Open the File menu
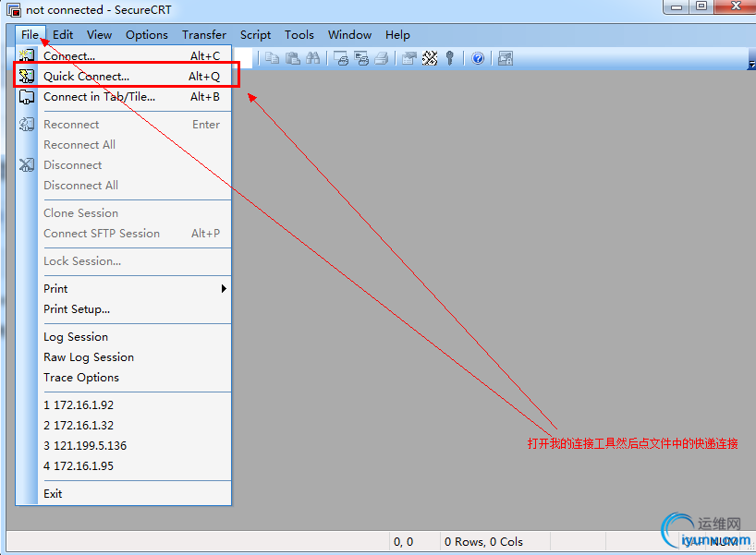The image size is (756, 555). pyautogui.click(x=30, y=35)
